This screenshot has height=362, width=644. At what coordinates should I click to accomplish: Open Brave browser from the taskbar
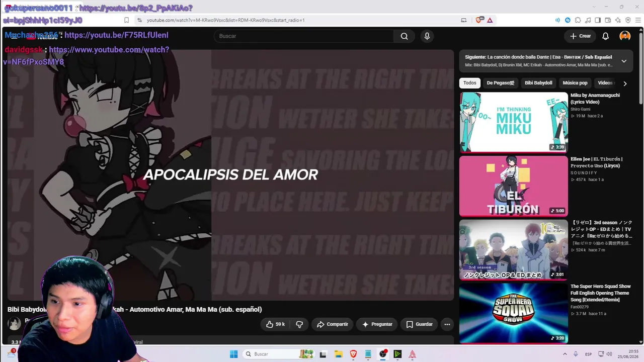pyautogui.click(x=353, y=354)
